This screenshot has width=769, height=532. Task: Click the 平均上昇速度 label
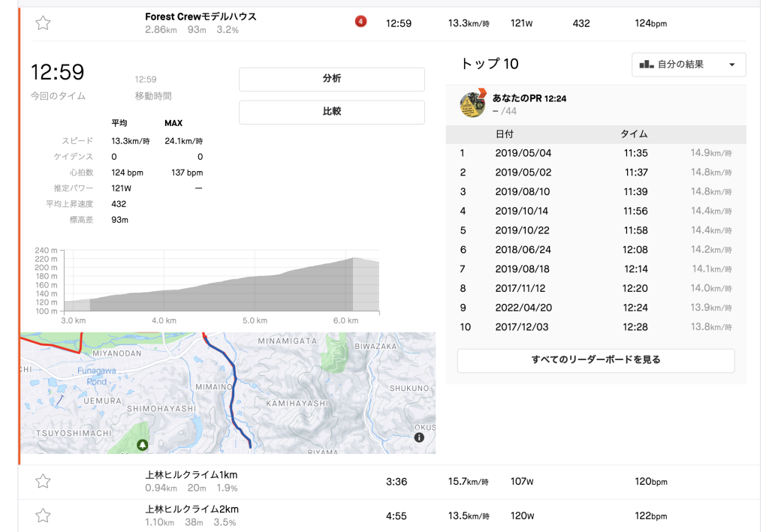pyautogui.click(x=70, y=204)
